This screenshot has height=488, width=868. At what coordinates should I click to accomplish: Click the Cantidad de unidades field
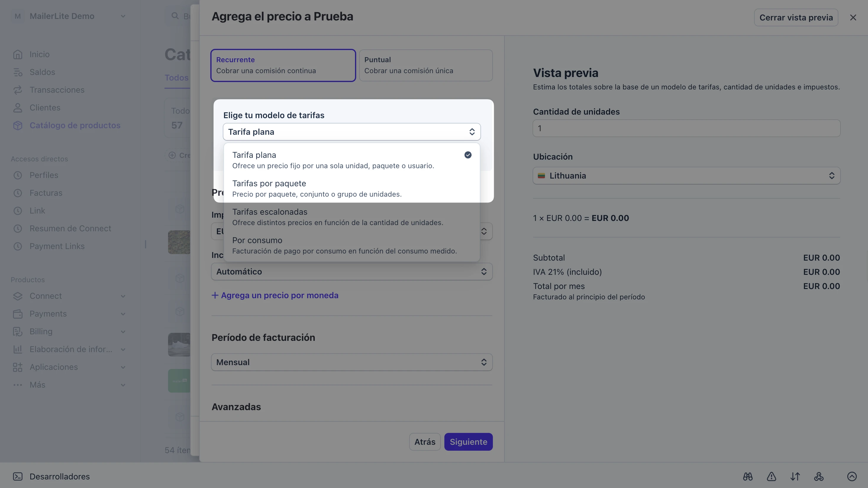coord(686,128)
